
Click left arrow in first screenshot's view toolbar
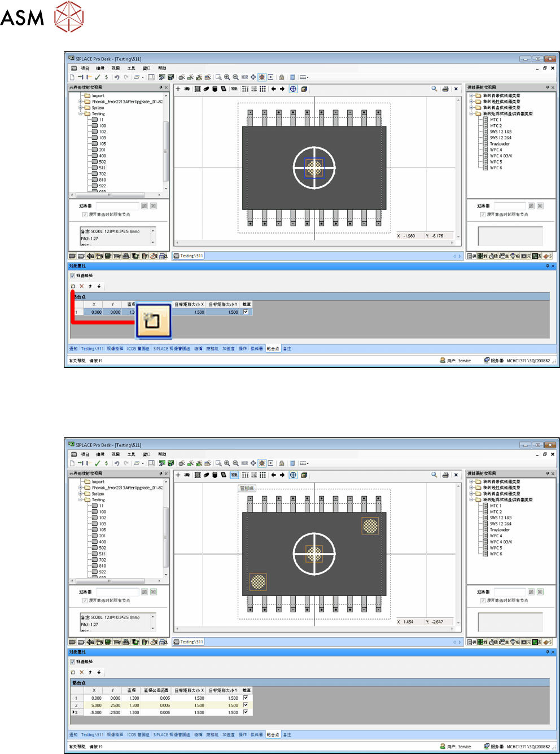click(274, 89)
